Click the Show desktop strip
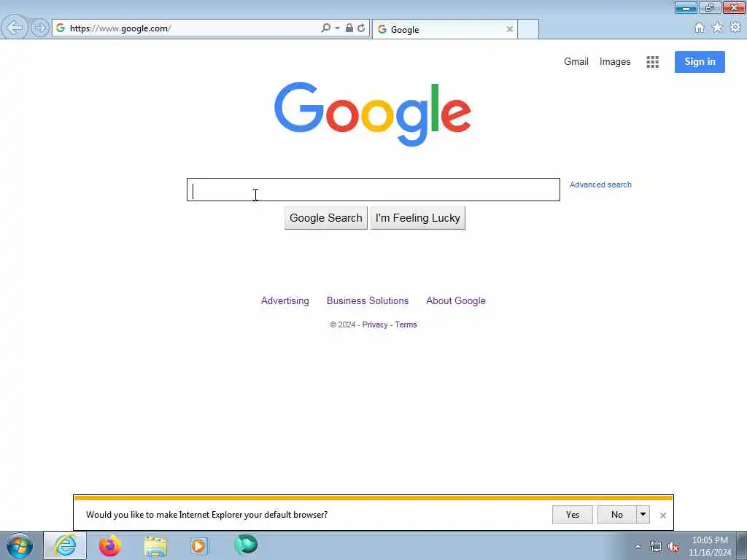747x560 pixels. 742,545
